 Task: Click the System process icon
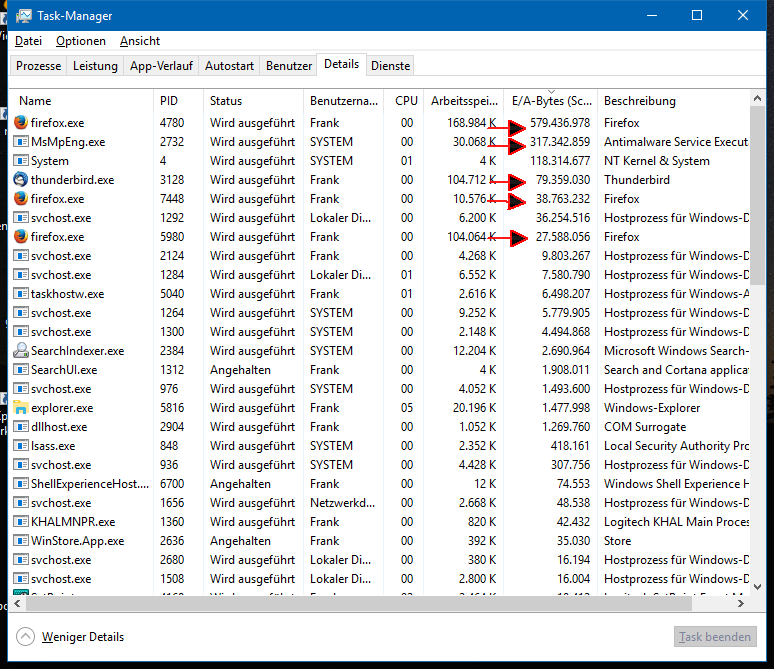pyautogui.click(x=21, y=160)
